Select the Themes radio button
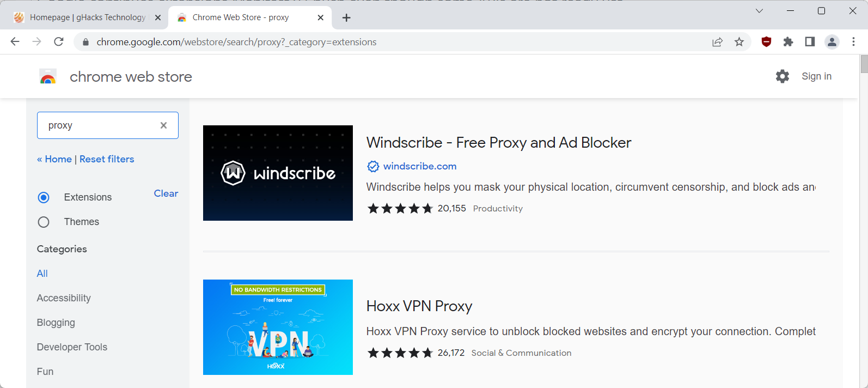This screenshot has height=388, width=868. (44, 222)
